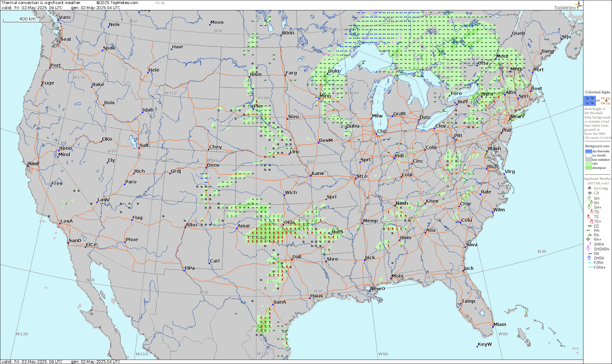Click the Atla city label
The image size is (612, 364).
[431, 230]
